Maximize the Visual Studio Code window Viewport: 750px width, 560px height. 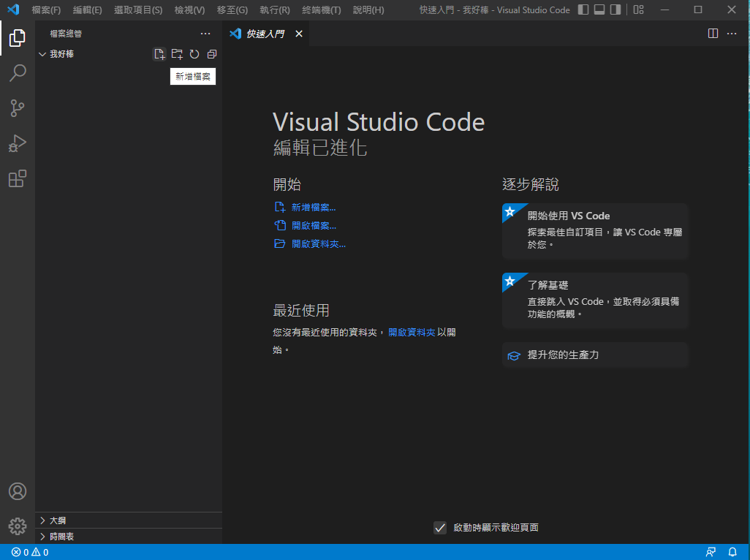(x=698, y=10)
